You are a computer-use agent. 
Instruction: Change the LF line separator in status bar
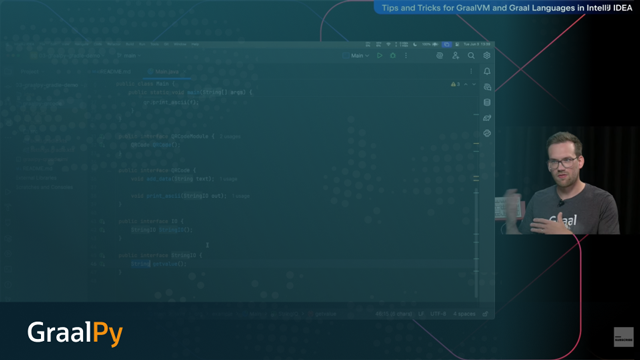[x=421, y=314]
